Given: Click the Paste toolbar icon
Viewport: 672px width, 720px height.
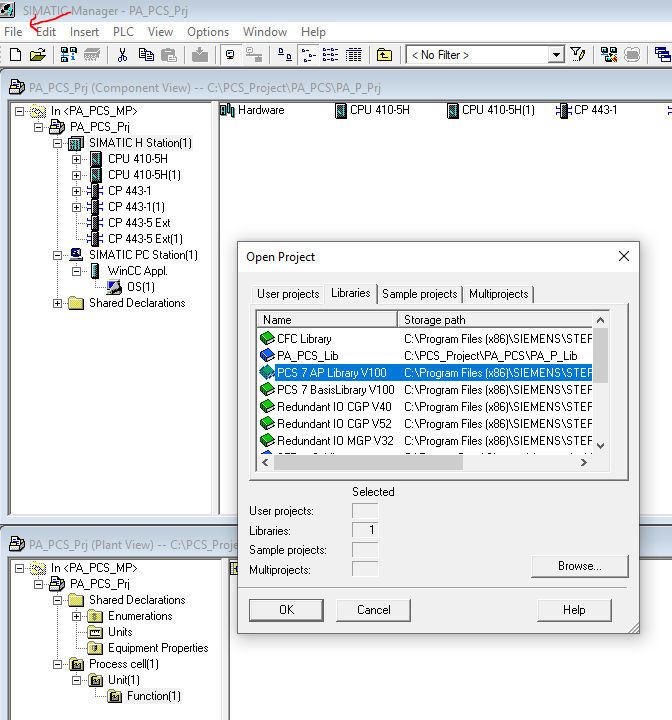Looking at the screenshot, I should (x=169, y=55).
